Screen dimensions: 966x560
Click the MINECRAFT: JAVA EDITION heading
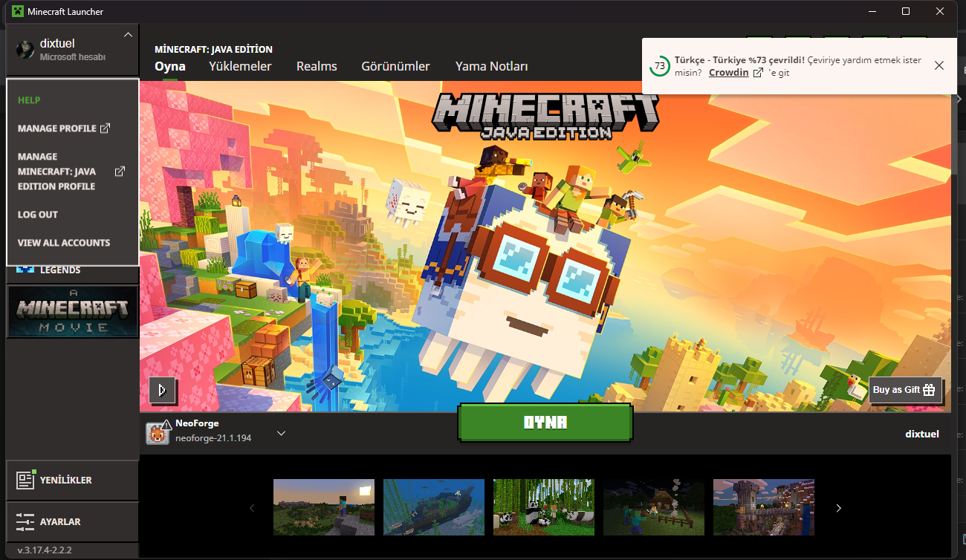213,49
